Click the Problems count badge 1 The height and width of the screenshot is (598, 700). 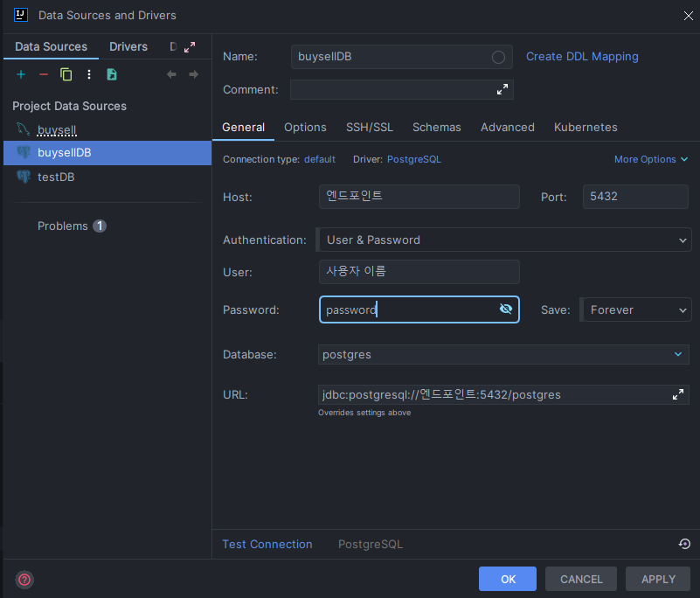tap(100, 226)
